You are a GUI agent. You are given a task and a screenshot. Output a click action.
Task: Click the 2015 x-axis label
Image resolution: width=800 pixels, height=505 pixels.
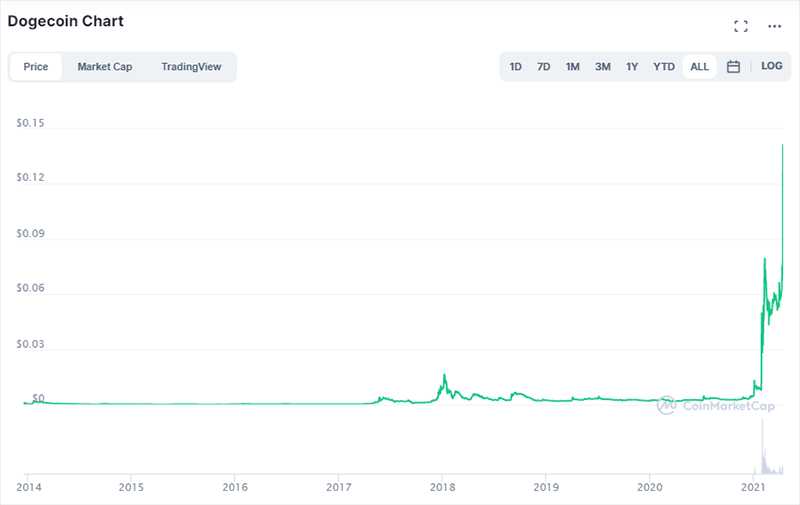click(131, 487)
